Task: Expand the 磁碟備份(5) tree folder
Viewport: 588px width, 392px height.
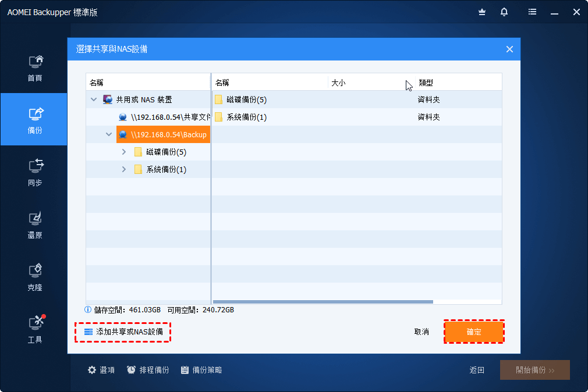Action: pos(124,152)
